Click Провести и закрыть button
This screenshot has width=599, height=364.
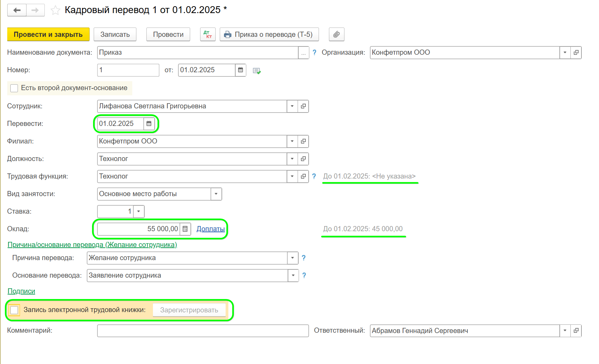[48, 34]
